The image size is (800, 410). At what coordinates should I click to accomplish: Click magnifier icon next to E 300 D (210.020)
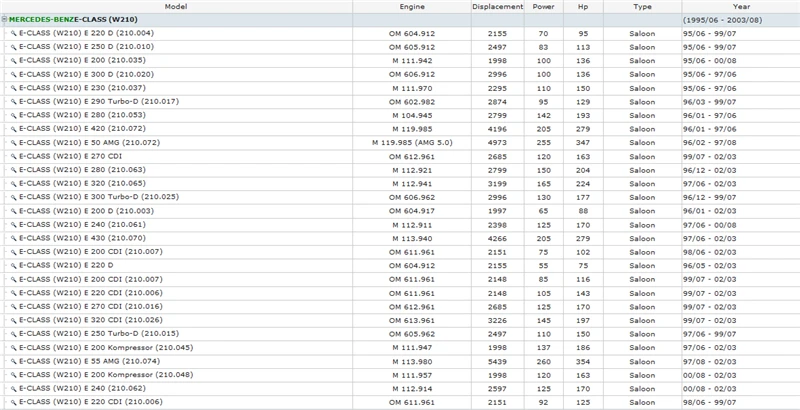[14, 74]
